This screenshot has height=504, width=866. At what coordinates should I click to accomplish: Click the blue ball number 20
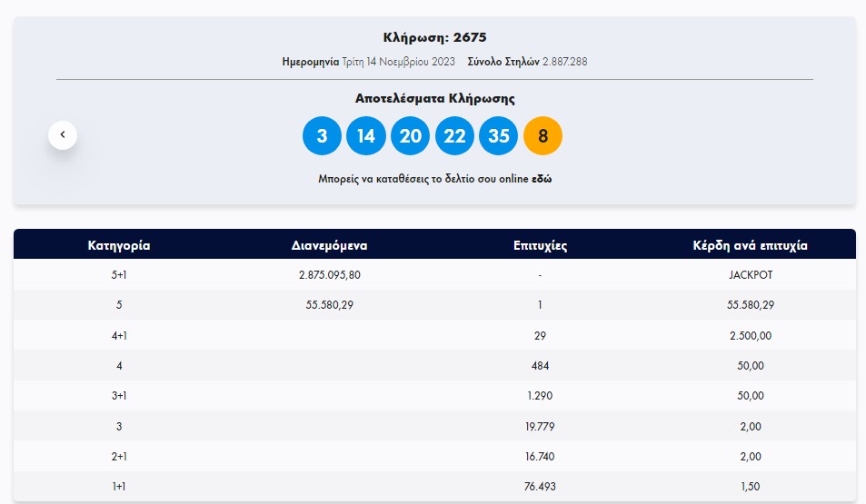(x=410, y=136)
